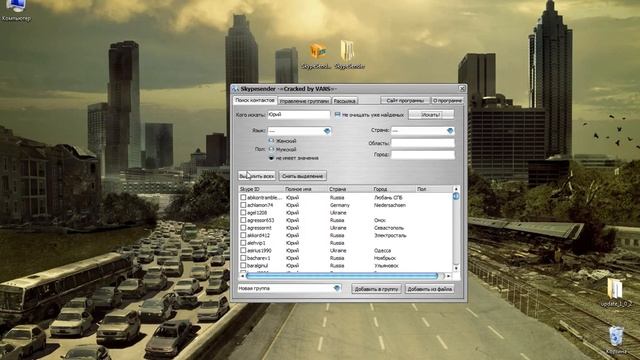Image resolution: width=640 pixels, height=360 pixels.
Task: Select the Мужской radio button
Action: tap(271, 149)
